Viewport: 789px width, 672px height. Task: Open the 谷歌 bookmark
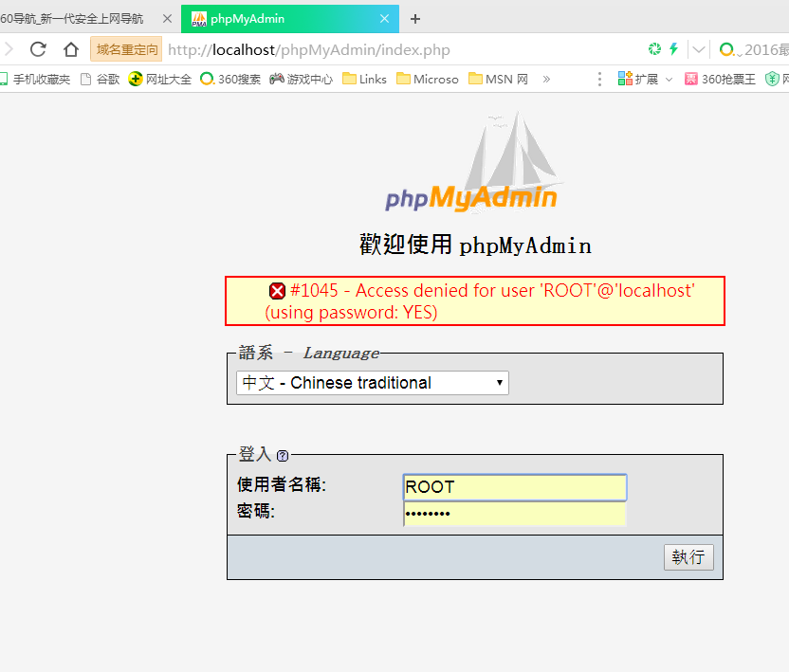(x=101, y=79)
